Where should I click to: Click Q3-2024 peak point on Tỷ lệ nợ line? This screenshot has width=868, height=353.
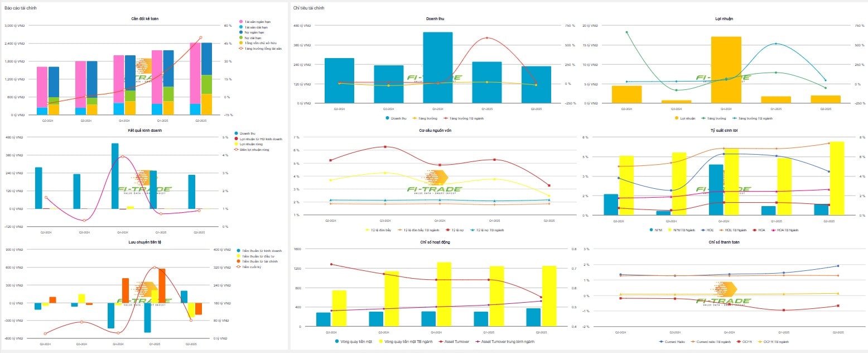click(385, 147)
